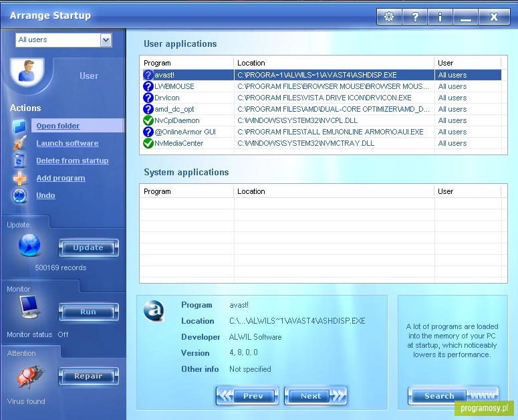518x420 pixels.
Task: Click the clock icon beside Undo
Action: (19, 195)
